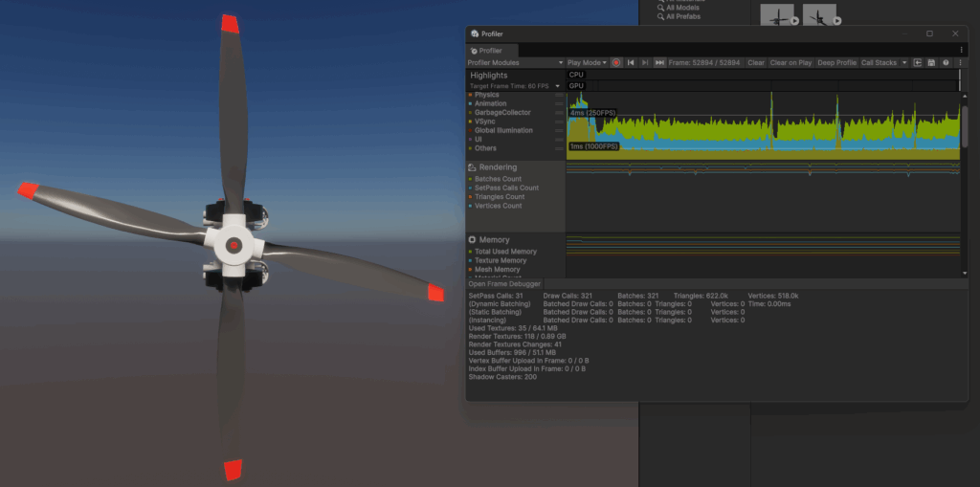Click the load profiler data icon
Screen dimensions: 980x487
[918, 63]
